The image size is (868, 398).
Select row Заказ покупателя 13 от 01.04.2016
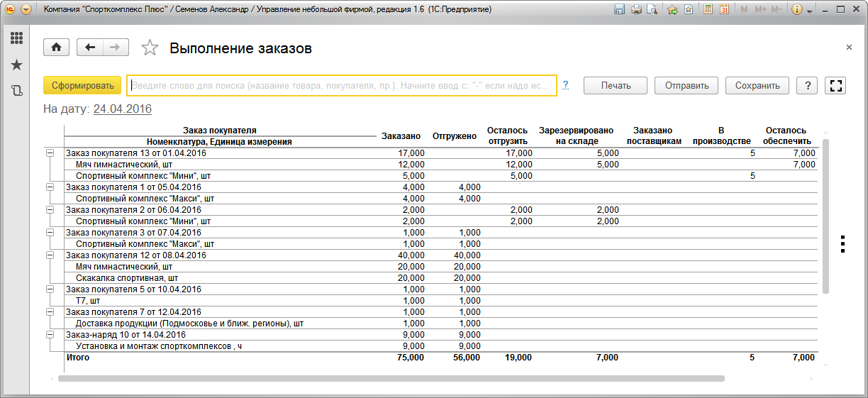(x=440, y=153)
